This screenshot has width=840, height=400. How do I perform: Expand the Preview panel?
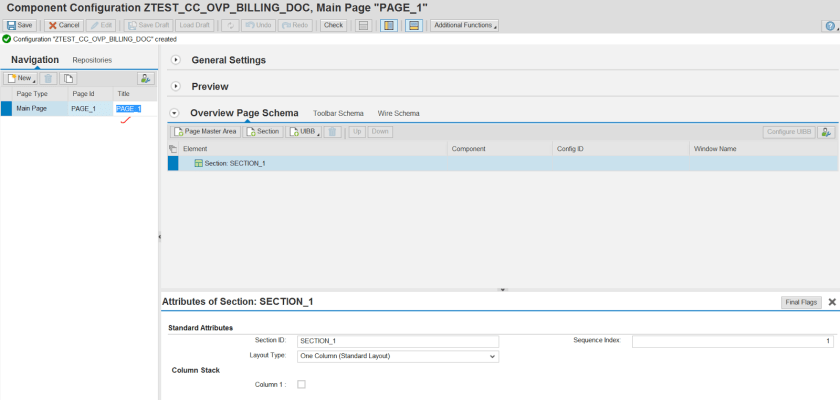176,86
